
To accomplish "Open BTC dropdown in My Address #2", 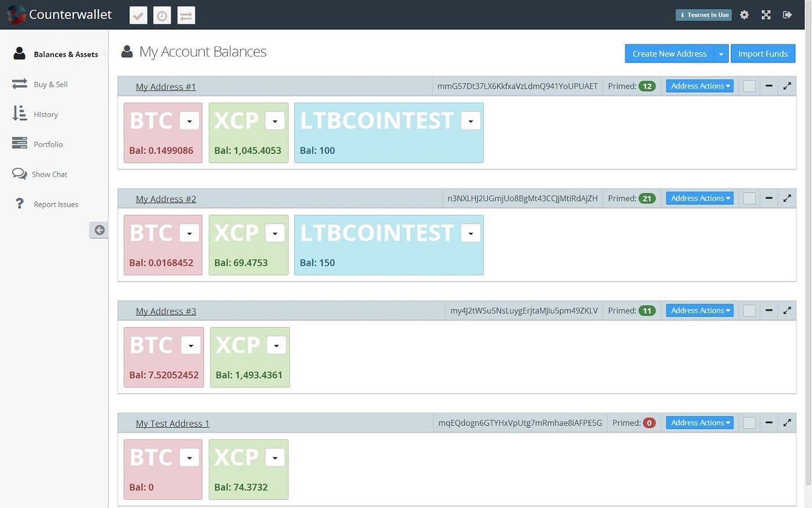I will click(x=189, y=233).
